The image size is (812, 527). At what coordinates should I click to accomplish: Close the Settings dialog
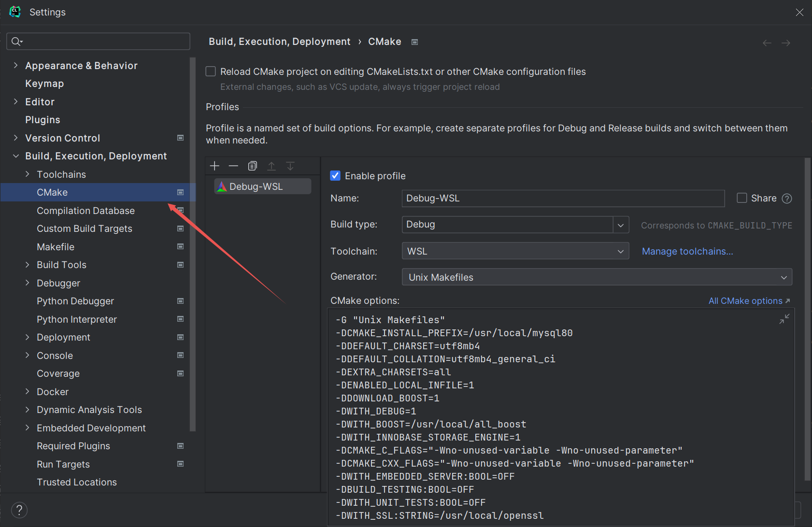point(799,13)
